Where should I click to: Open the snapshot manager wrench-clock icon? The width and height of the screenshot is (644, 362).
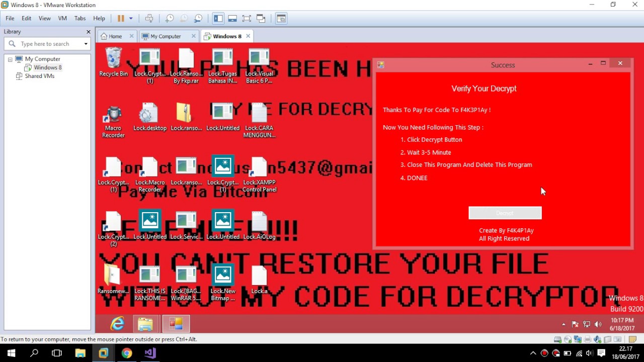(x=198, y=18)
